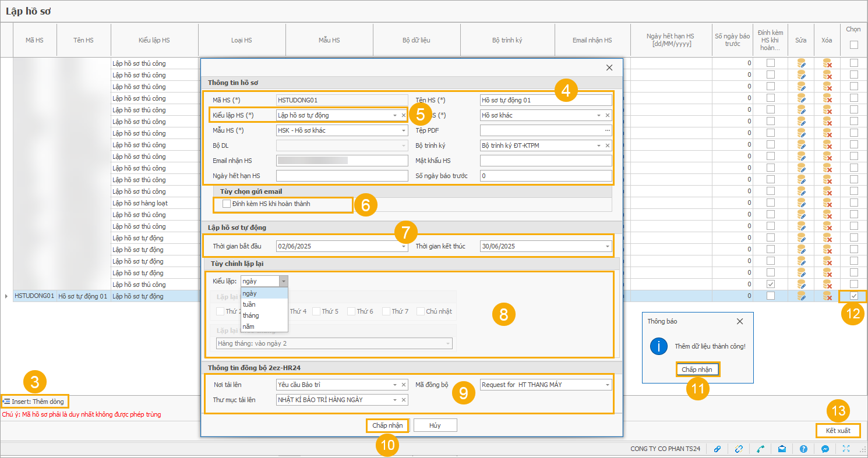Tick the Thứ 6 checkbox

point(351,311)
